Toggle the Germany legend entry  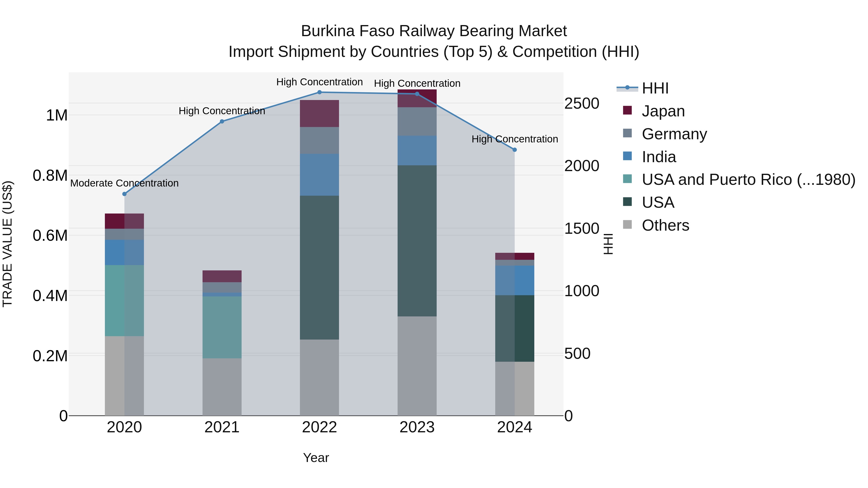coord(665,134)
